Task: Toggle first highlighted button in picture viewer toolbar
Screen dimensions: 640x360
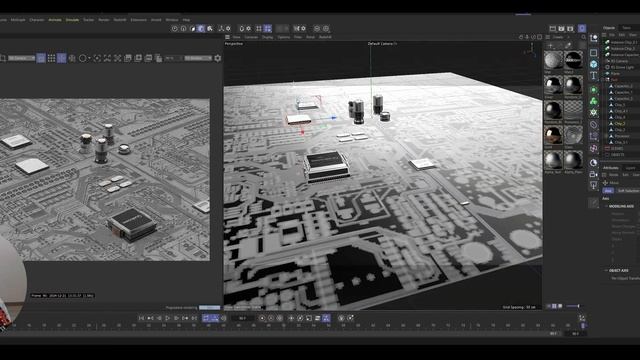Action: pyautogui.click(x=41, y=58)
